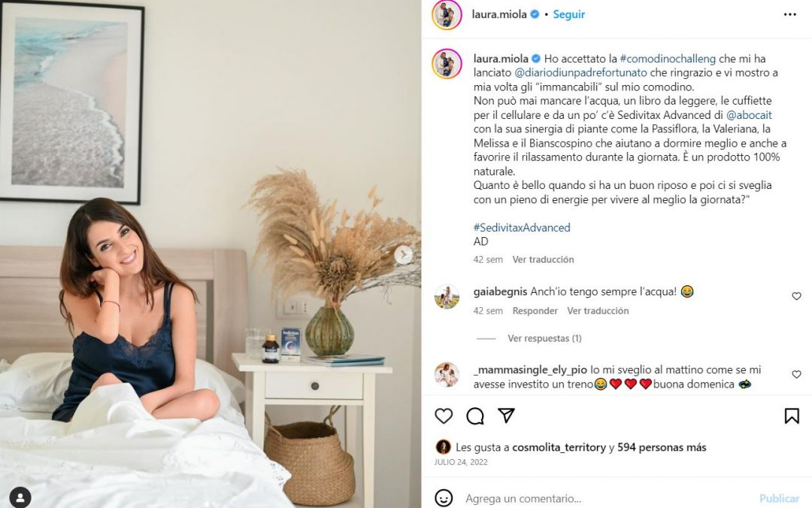
Task: Reply to gaiabegnis with Responder
Action: click(535, 311)
